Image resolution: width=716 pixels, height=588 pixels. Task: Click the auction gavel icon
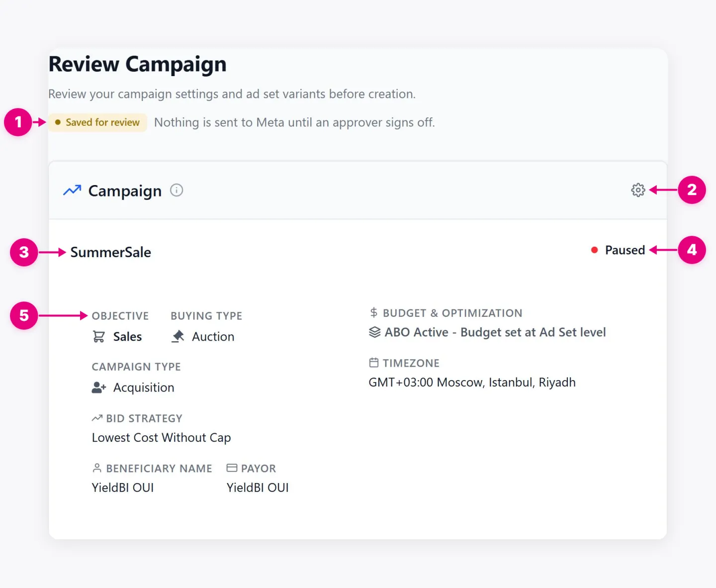click(x=178, y=337)
